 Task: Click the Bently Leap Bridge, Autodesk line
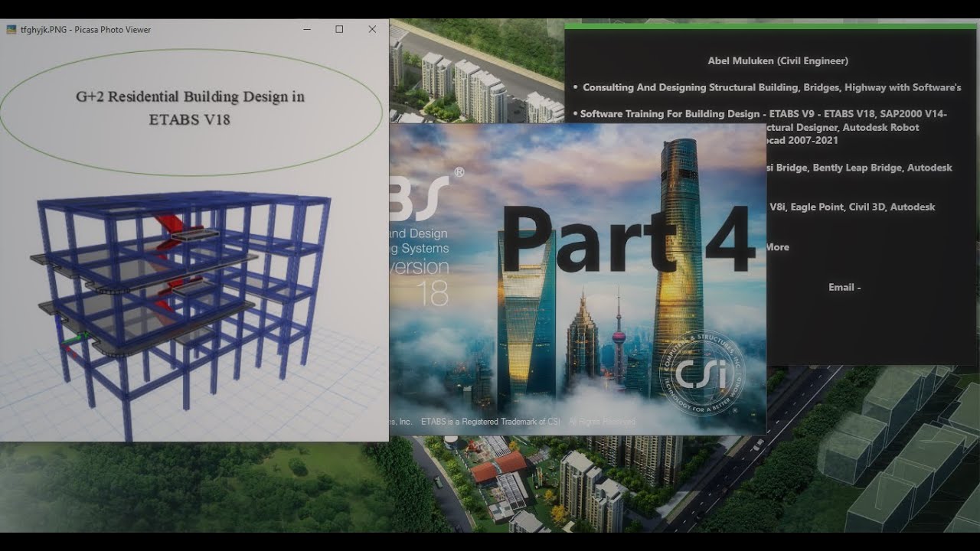pos(860,168)
